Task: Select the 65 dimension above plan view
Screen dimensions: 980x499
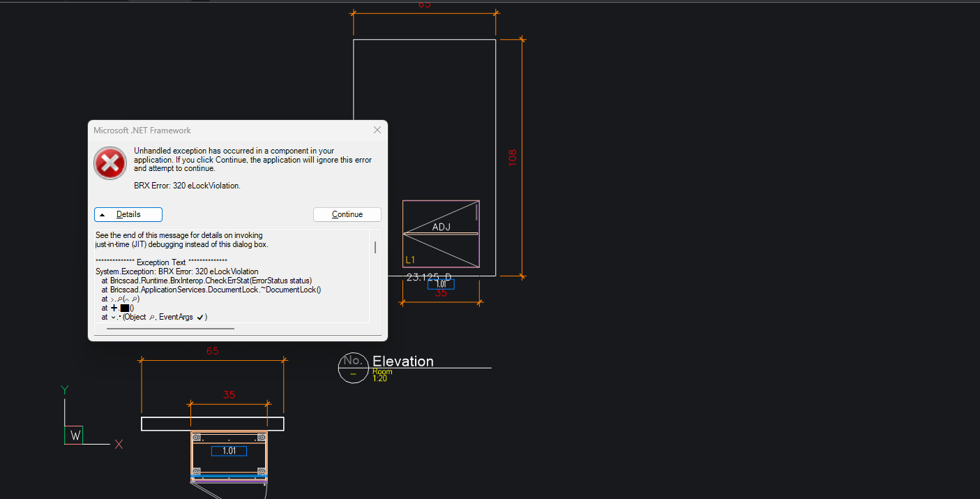Action: click(213, 351)
